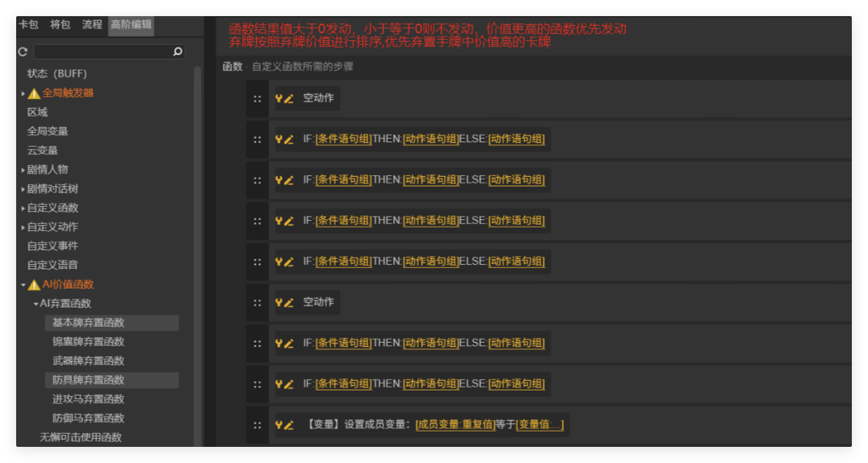Click the fork icon on the second 空动作 step
This screenshot has height=463, width=868.
pos(280,302)
